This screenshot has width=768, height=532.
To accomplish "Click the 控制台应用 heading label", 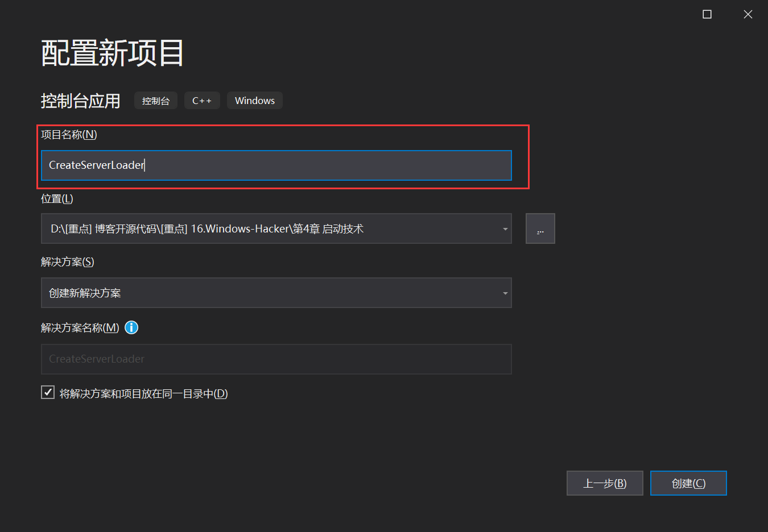I will click(80, 100).
